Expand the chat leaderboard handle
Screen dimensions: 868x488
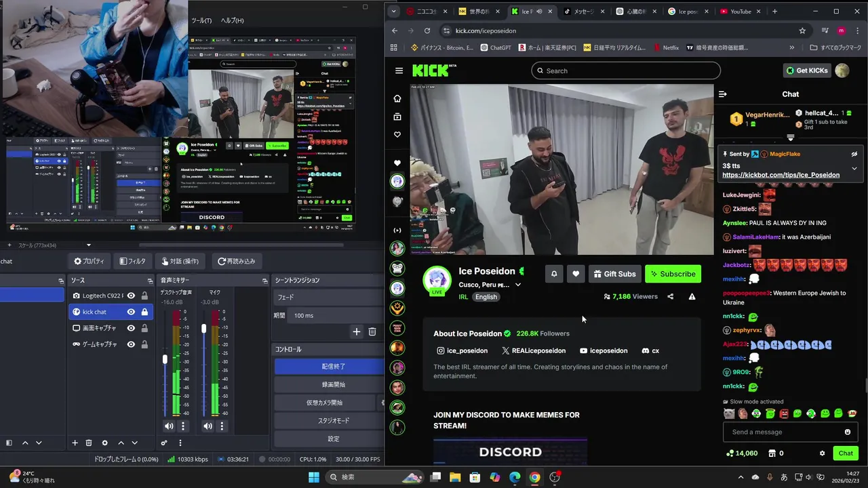click(x=791, y=138)
